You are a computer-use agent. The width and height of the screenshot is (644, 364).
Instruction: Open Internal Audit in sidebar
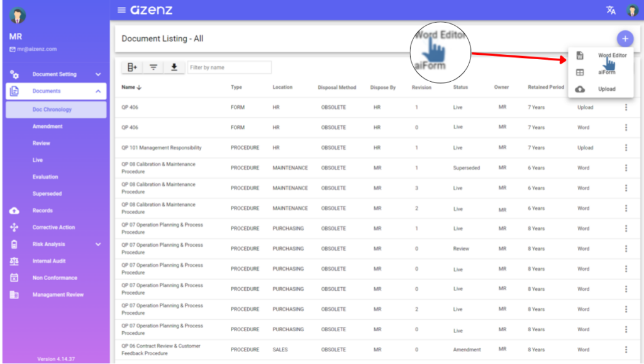click(49, 261)
